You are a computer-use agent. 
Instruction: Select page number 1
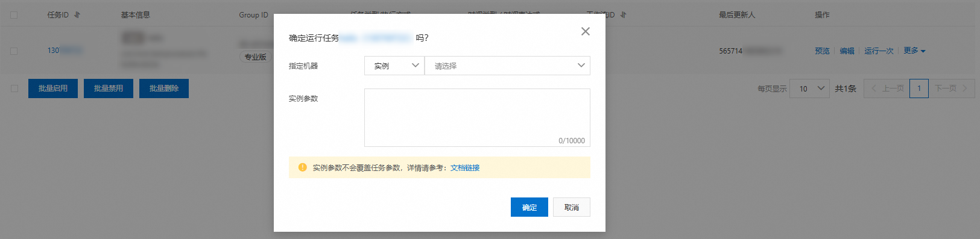tap(919, 88)
